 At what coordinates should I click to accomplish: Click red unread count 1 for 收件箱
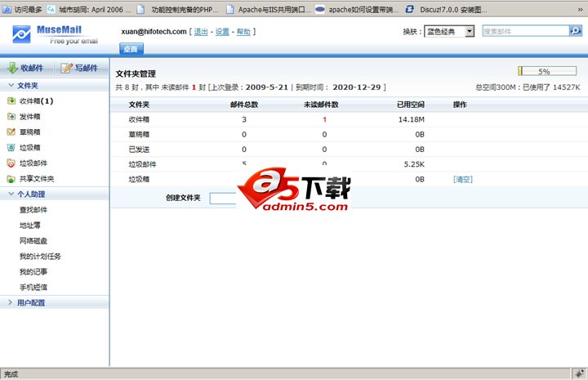(x=324, y=119)
